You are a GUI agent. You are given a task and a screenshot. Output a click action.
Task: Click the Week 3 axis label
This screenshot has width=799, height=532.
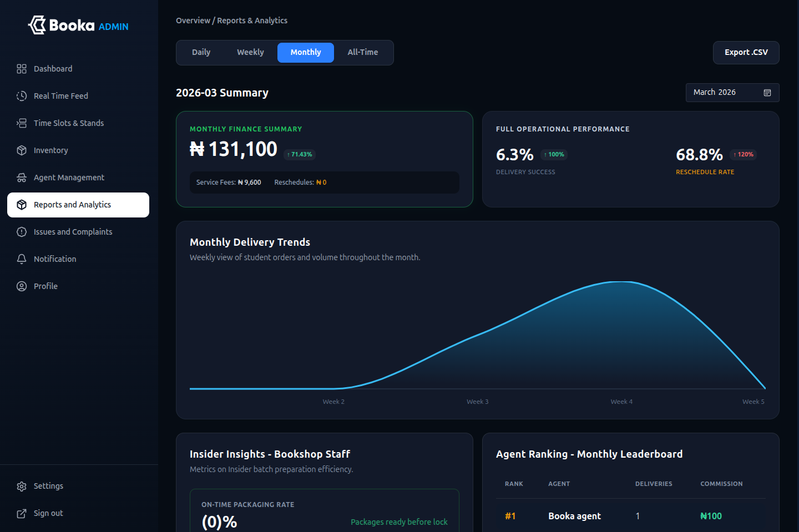pyautogui.click(x=478, y=402)
